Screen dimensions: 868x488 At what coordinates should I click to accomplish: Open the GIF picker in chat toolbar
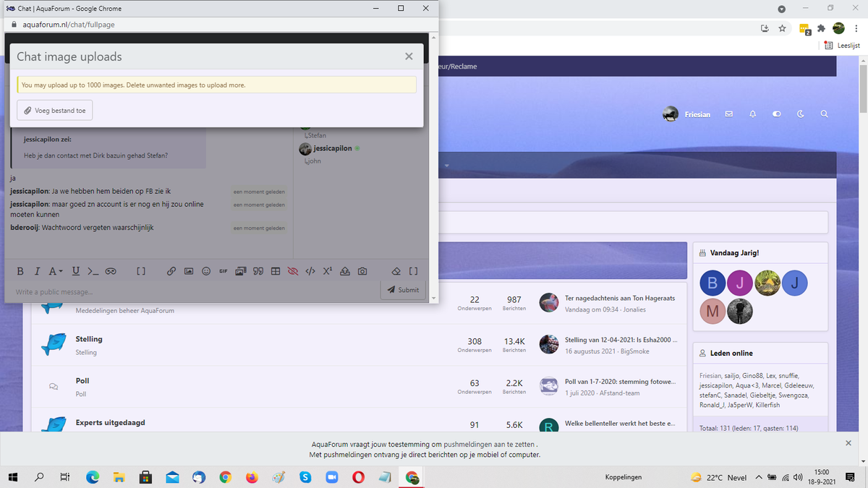tap(224, 271)
